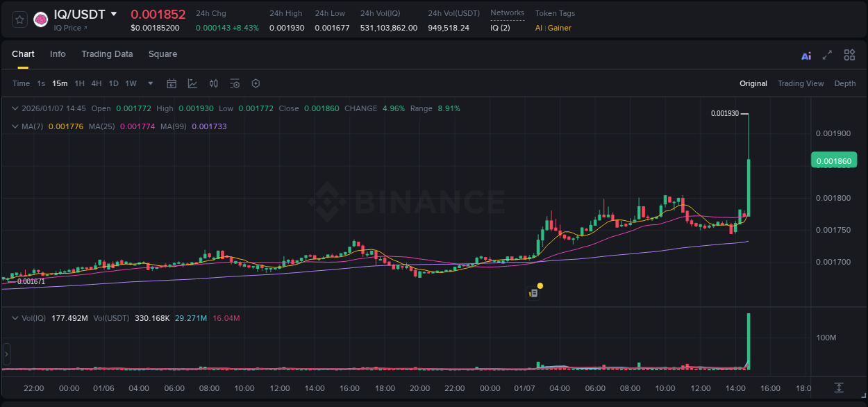This screenshot has height=407, width=868.
Task: Open the calendar date-jump icon
Action: [x=172, y=83]
